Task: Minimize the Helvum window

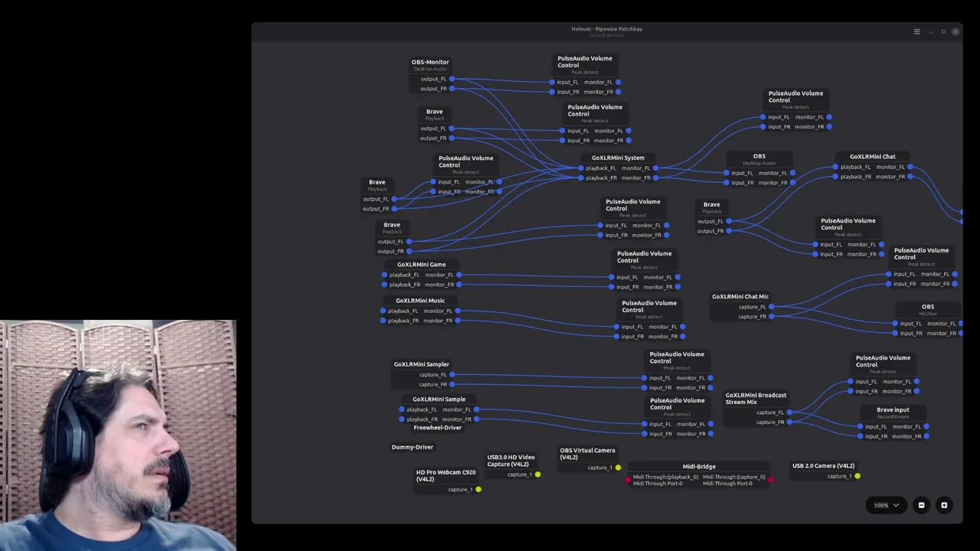Action: [931, 31]
